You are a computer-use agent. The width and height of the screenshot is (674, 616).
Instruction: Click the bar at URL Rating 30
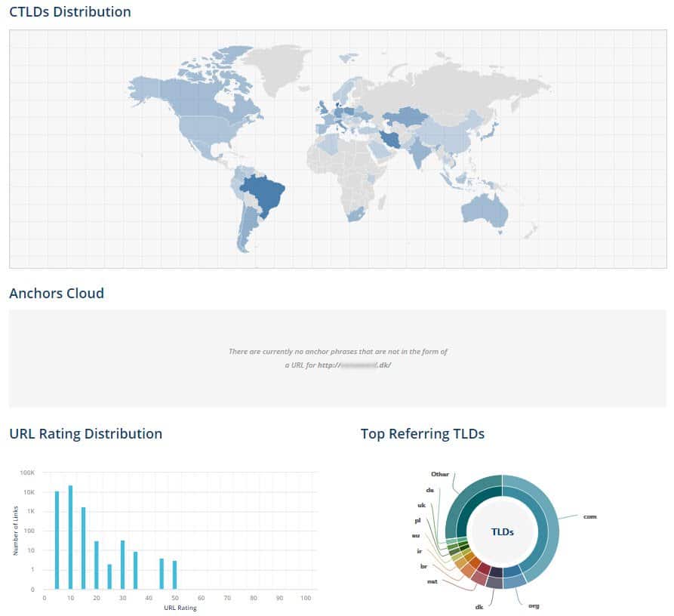pos(122,565)
